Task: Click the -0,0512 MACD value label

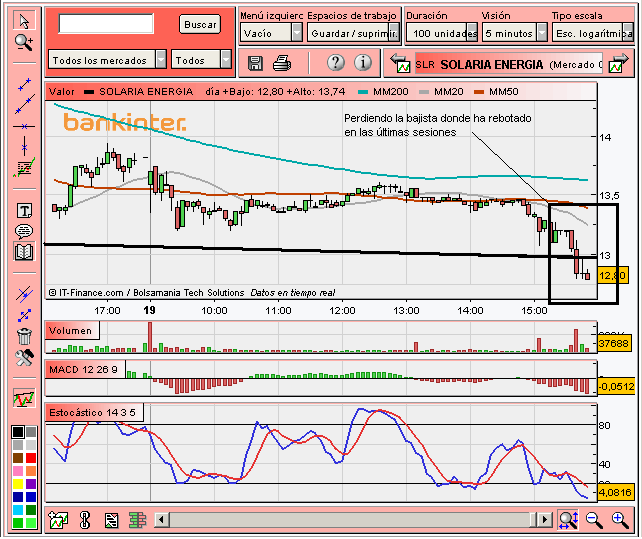Action: click(617, 386)
